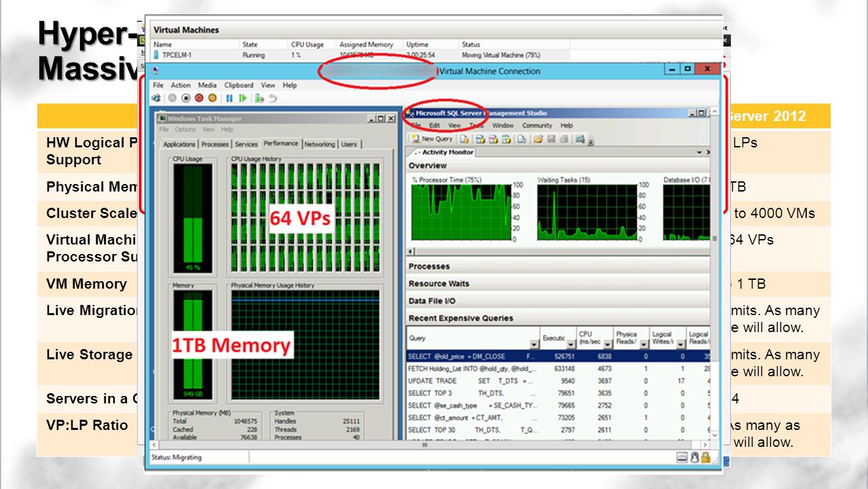Click the padlock icon in VM status bar
The height and width of the screenshot is (489, 868).
click(x=706, y=458)
